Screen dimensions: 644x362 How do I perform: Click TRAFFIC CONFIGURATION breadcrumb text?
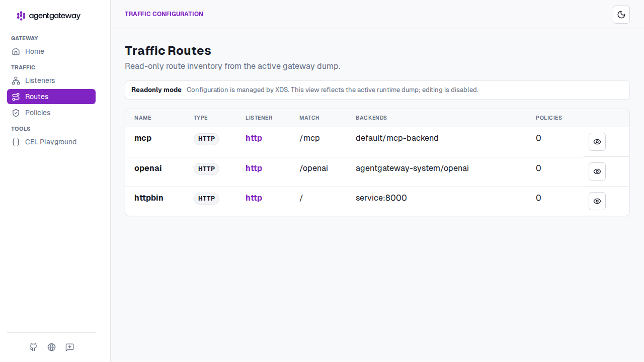point(164,14)
